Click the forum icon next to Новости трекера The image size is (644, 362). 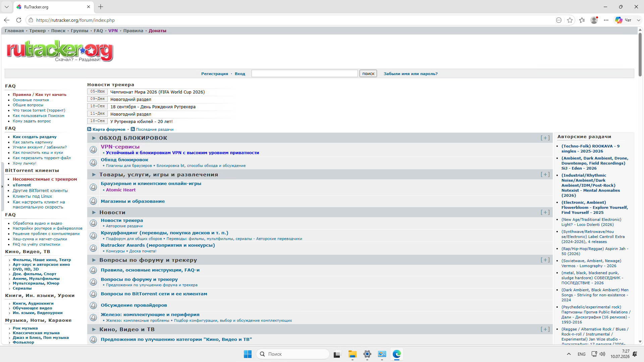coord(93,223)
